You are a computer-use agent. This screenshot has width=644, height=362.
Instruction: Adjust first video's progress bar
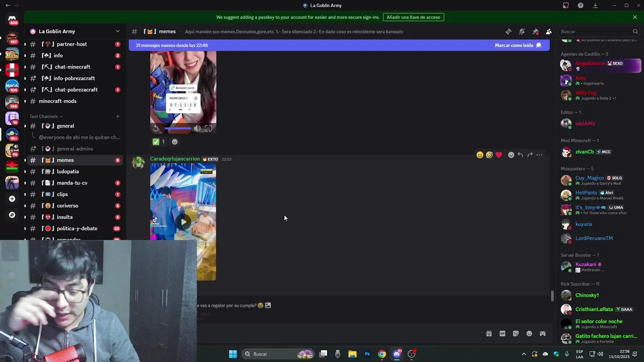click(178, 128)
